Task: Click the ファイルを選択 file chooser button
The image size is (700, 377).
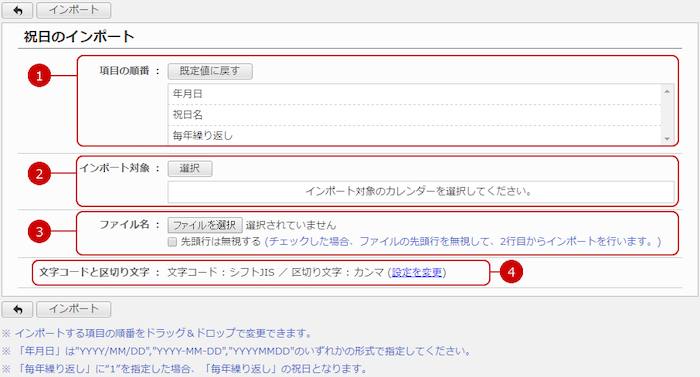Action: 205,225
